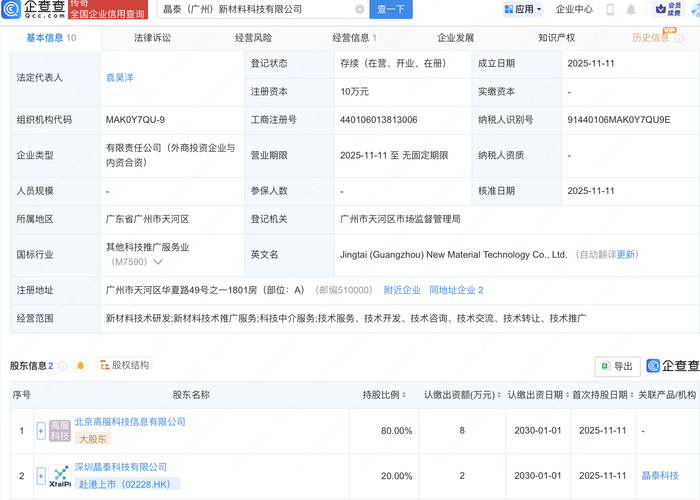Click the bell icon beside 股东信息
Image resolution: width=700 pixels, height=500 pixels.
click(80, 365)
